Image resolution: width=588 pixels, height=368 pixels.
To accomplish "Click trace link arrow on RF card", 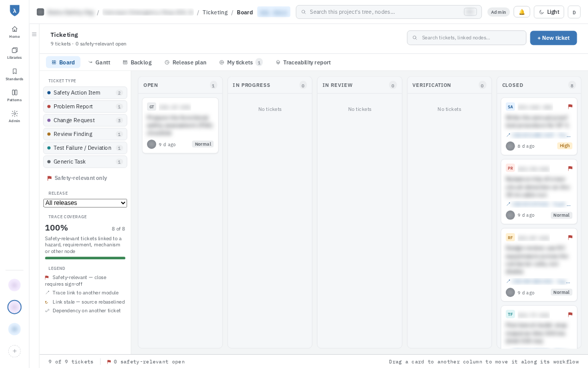I will [x=508, y=281].
